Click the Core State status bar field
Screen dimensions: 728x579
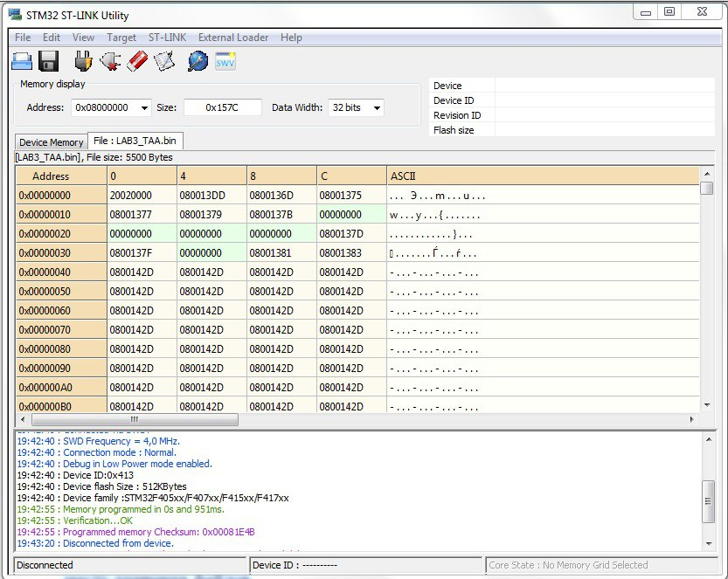(x=600, y=565)
